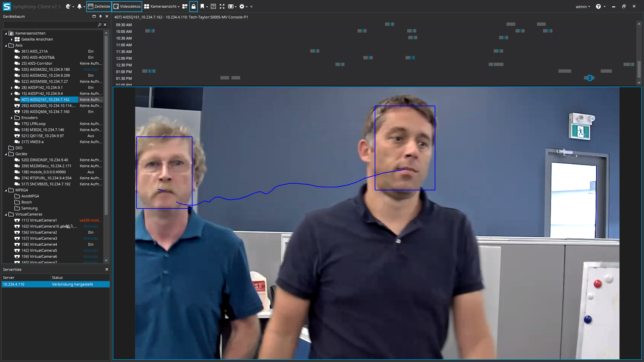Collapse the Geräte folder
The image size is (644, 362).
(x=6, y=154)
